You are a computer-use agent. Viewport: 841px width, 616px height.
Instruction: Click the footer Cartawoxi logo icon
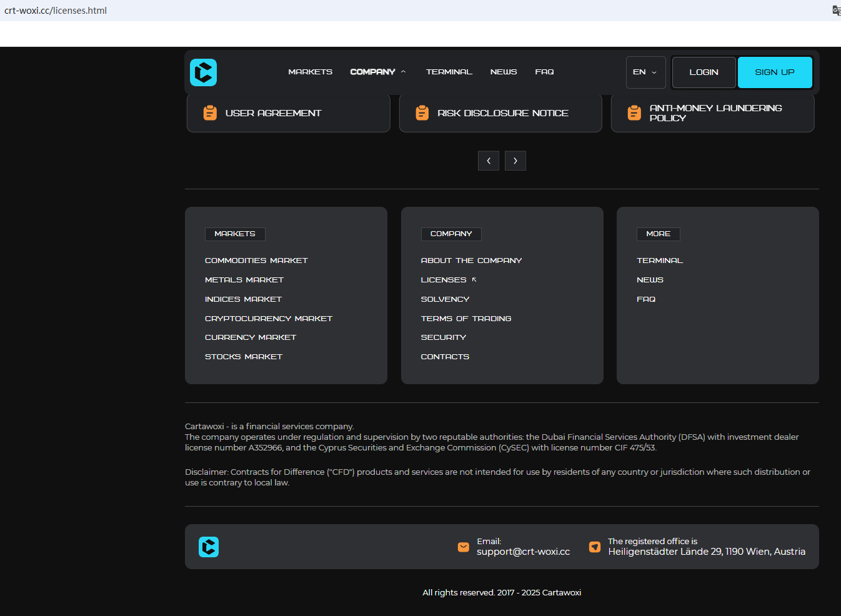pyautogui.click(x=209, y=547)
